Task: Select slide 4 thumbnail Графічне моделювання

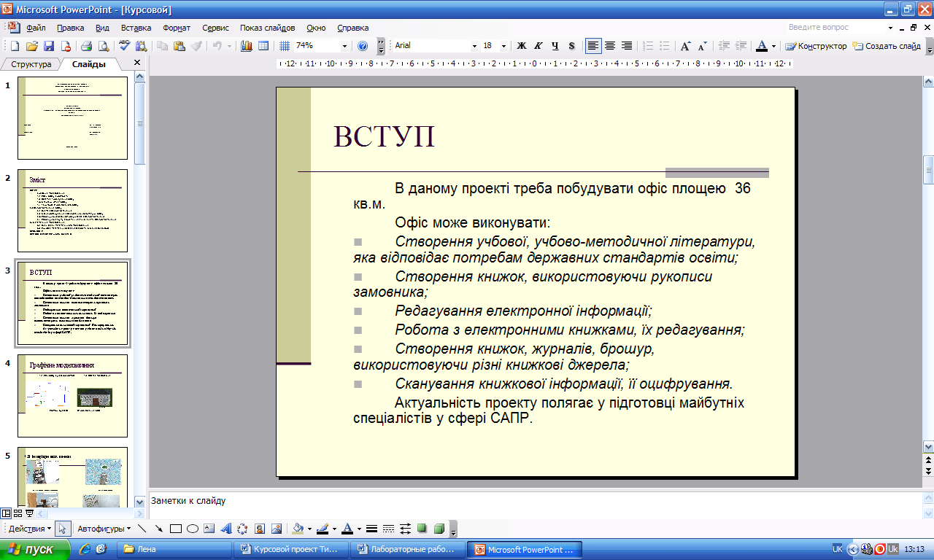Action: click(x=72, y=395)
